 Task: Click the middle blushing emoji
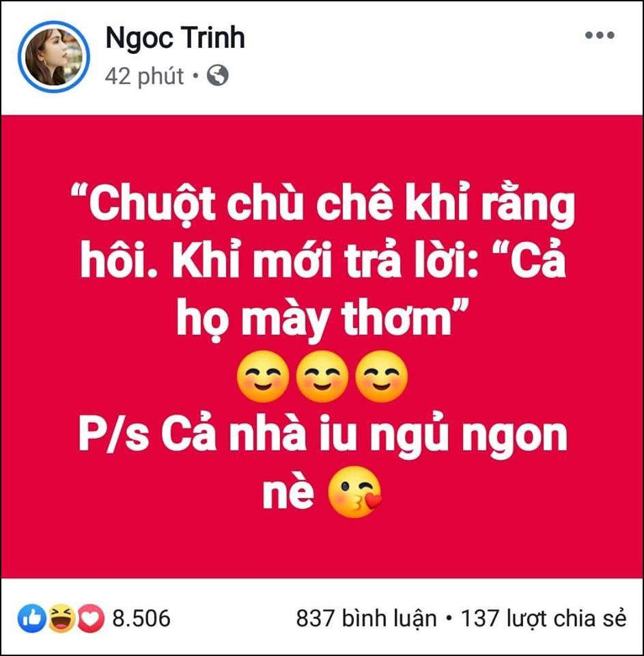click(322, 376)
